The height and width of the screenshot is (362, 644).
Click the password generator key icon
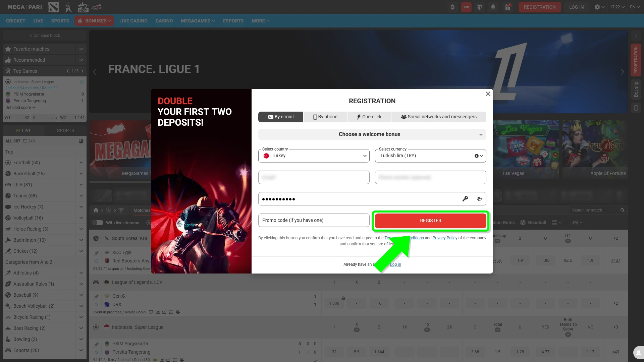pyautogui.click(x=465, y=199)
